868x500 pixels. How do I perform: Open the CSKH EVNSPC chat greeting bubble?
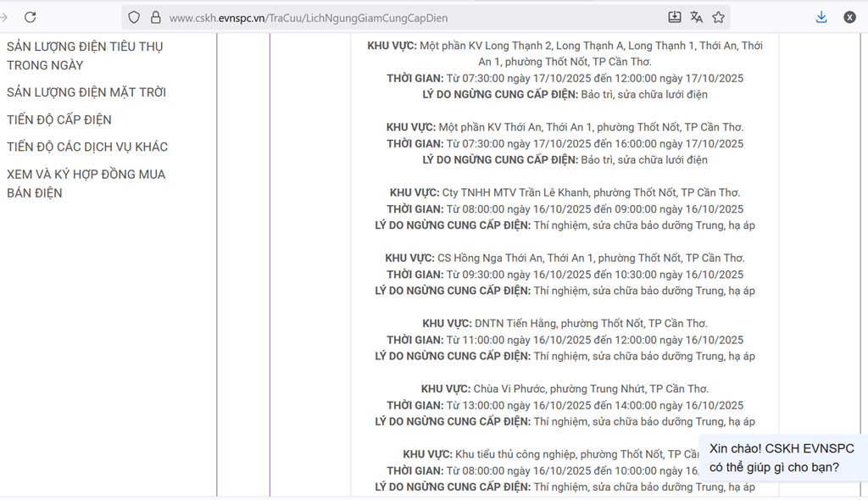[782, 458]
